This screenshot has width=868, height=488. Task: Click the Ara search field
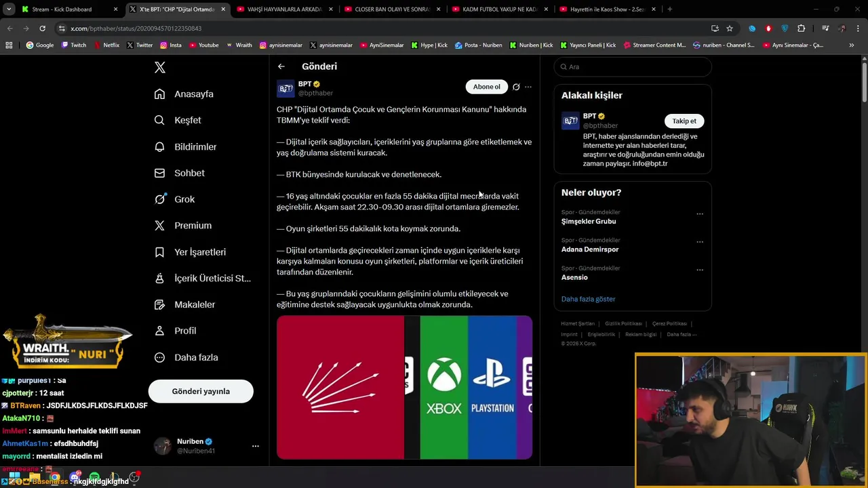coord(633,67)
